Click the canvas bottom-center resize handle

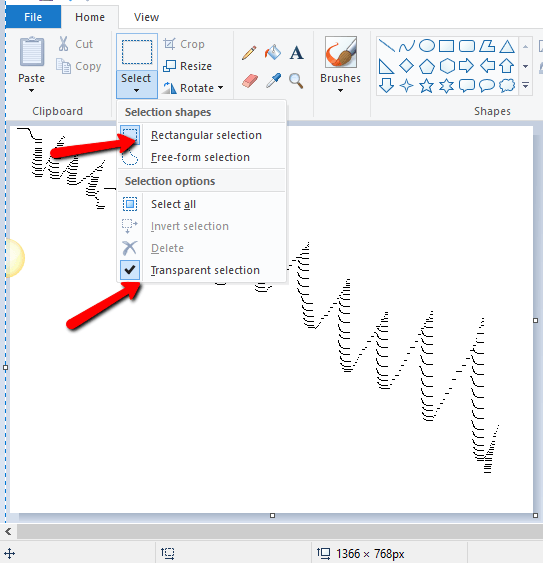click(273, 516)
